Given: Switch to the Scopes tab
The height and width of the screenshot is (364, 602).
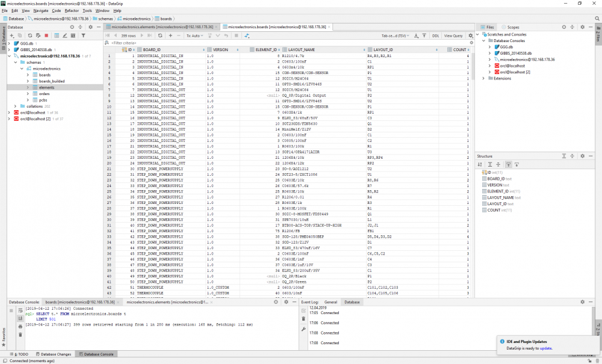Looking at the screenshot, I should tap(513, 27).
